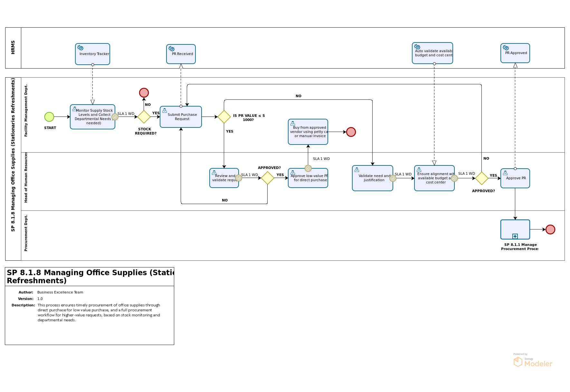This screenshot has width=570, height=392.
Task: Click the red end event above STOCK REQUIRED gateway
Action: (144, 93)
